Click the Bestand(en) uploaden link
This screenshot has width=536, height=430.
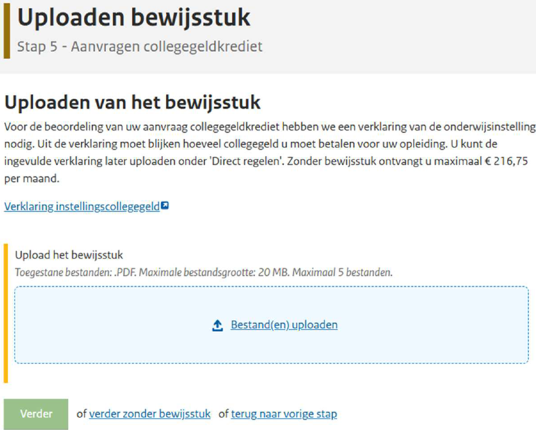click(x=284, y=325)
